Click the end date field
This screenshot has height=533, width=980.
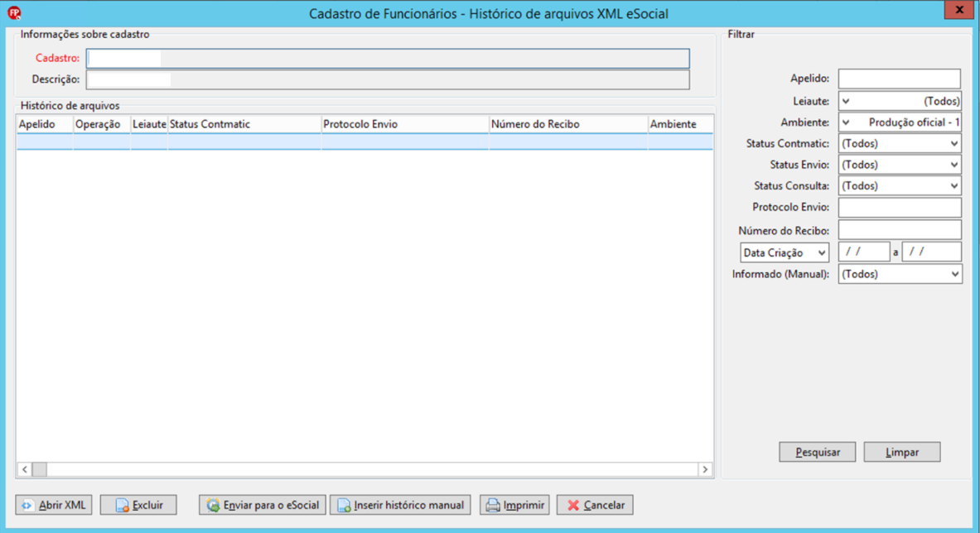[931, 252]
